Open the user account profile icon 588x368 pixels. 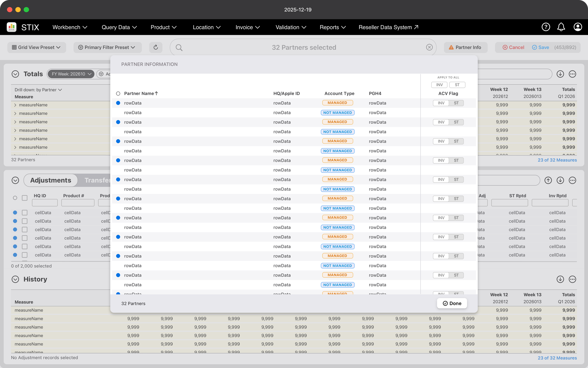pos(578,27)
